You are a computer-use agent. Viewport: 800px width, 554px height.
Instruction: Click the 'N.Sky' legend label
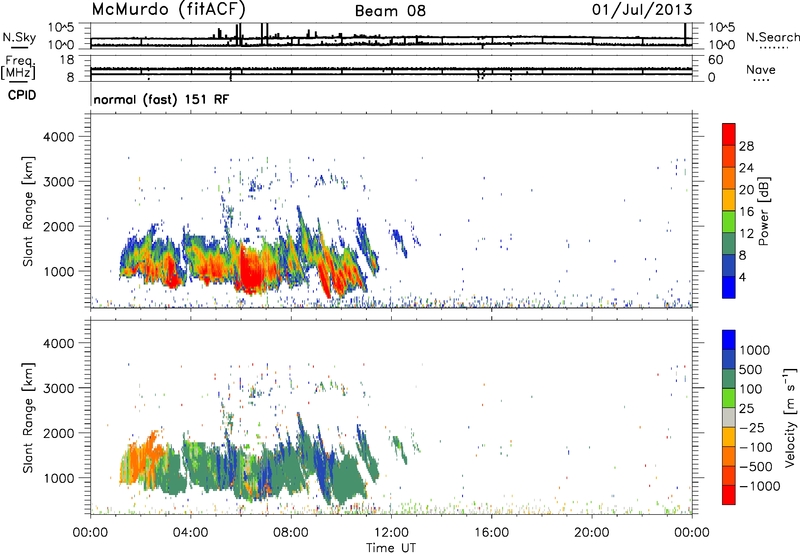tap(19, 37)
